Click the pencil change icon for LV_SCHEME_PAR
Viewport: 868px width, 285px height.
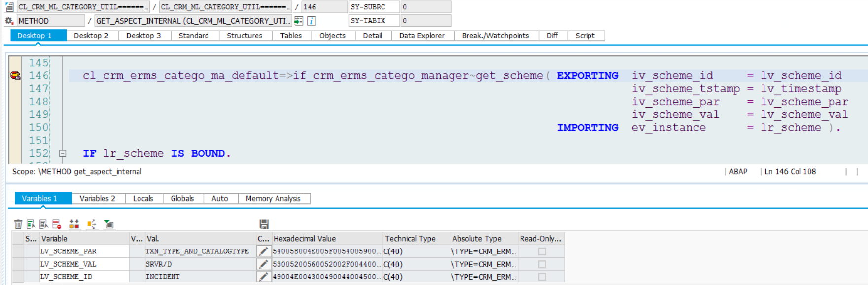point(264,251)
